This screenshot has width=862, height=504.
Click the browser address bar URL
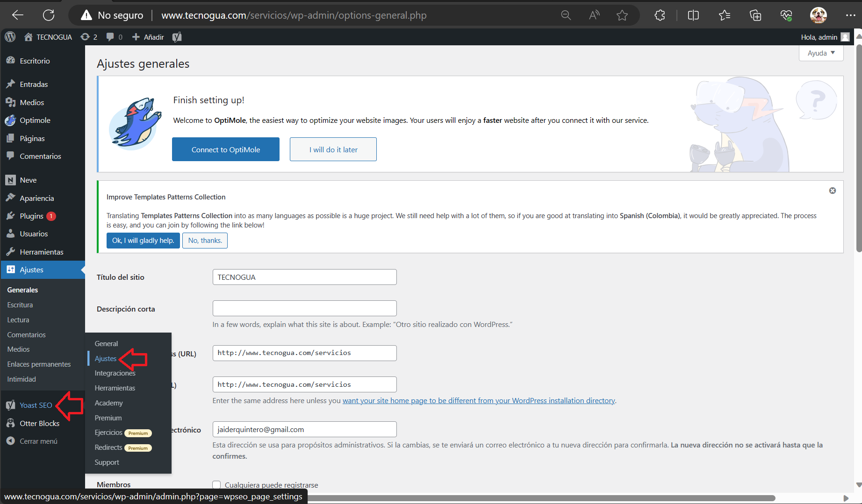click(x=294, y=15)
